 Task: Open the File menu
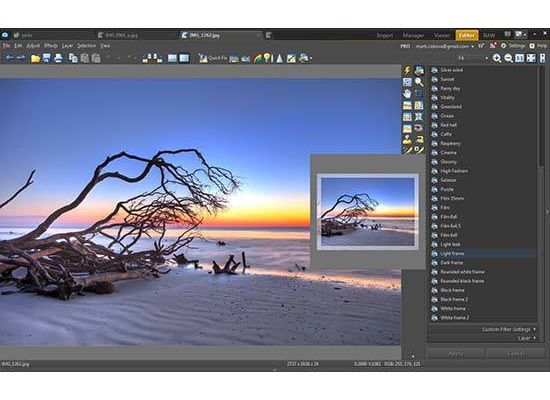7,46
